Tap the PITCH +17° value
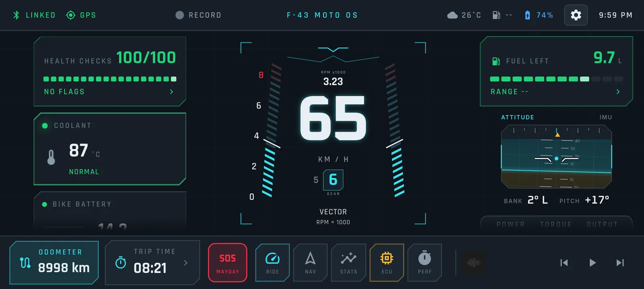The image size is (644, 289). (597, 200)
